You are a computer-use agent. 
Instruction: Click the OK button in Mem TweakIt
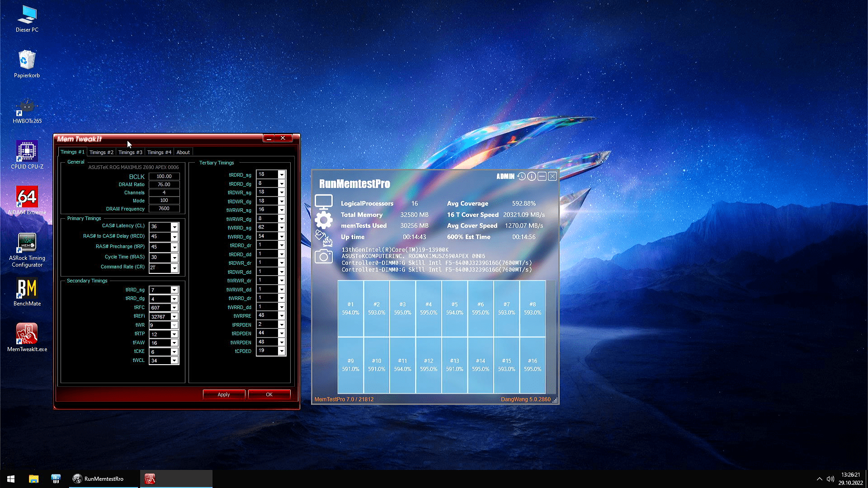[x=269, y=394]
